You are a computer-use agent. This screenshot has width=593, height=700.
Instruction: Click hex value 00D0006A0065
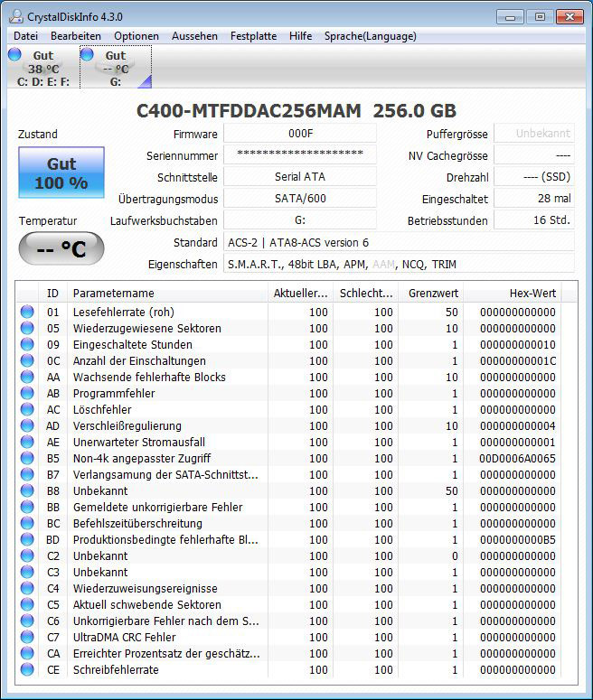pos(517,459)
